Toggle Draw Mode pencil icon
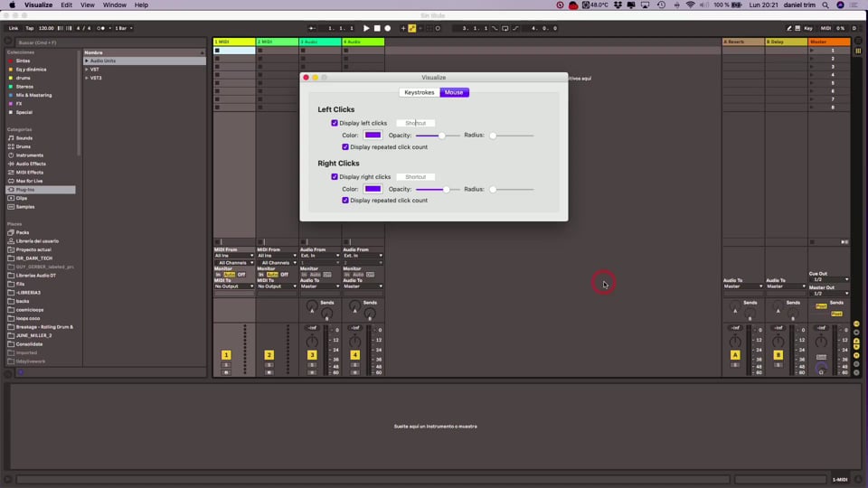Viewport: 868px width, 488px height. 788,28
